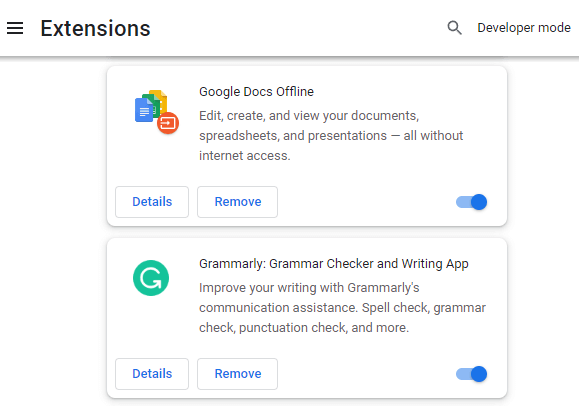Click the Grammarly description paragraph
Viewport: 579px width, 406px height.
[x=342, y=307]
